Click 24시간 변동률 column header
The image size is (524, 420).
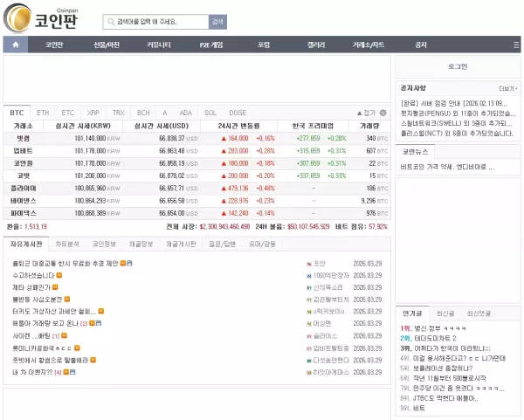[x=238, y=126]
